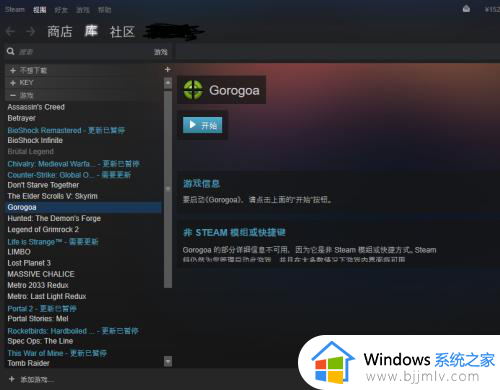Select Assassin's Creed in the list

point(36,107)
